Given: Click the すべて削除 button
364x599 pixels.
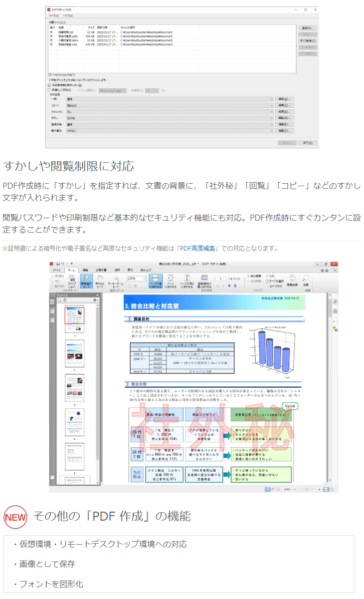Looking at the screenshot, I should 308,40.
